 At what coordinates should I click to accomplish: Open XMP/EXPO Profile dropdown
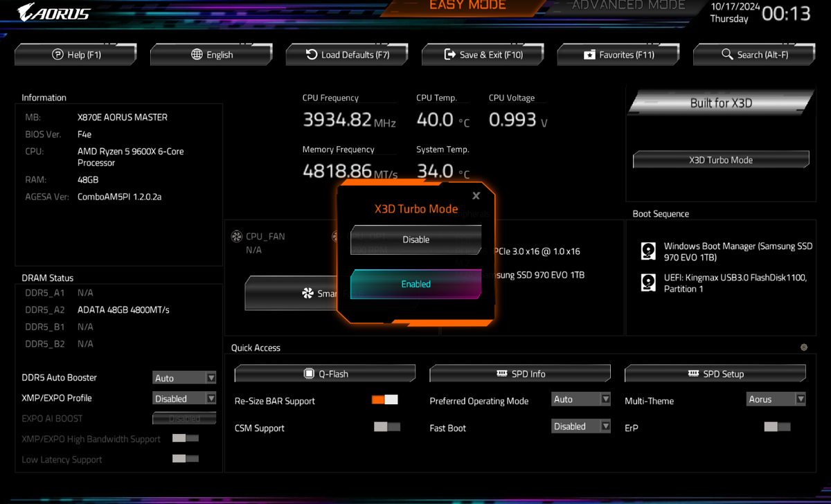click(185, 399)
